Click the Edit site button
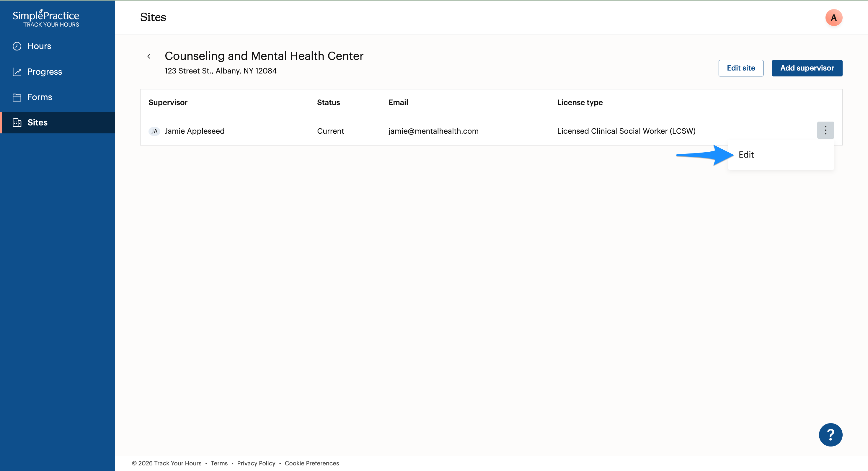 coord(741,68)
